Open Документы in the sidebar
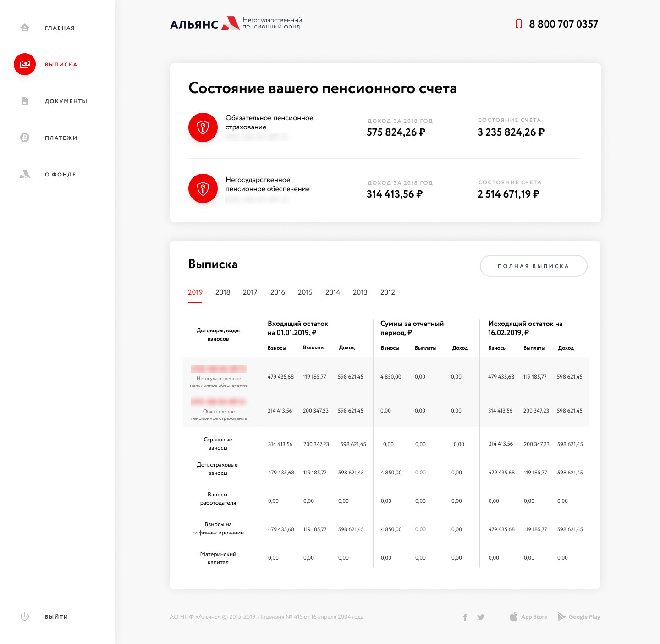This screenshot has width=660, height=644. [x=66, y=101]
